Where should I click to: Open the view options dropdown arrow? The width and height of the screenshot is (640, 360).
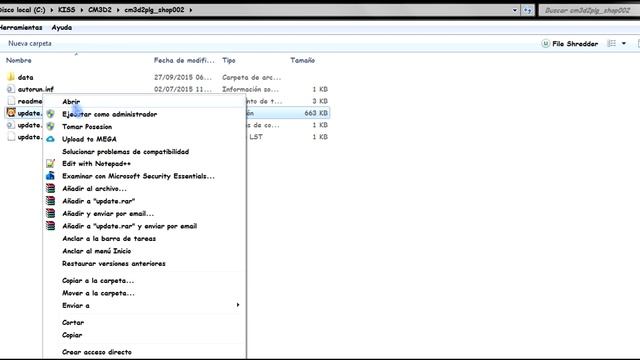[x=624, y=43]
